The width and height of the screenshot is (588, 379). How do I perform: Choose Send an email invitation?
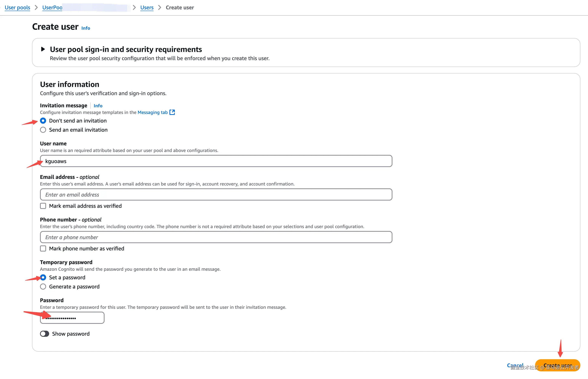[x=43, y=130]
